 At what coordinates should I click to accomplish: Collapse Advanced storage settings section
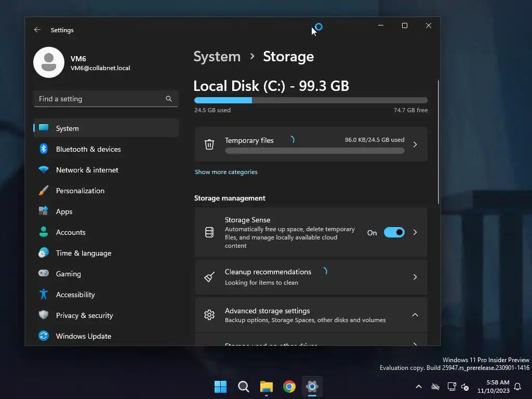tap(415, 315)
